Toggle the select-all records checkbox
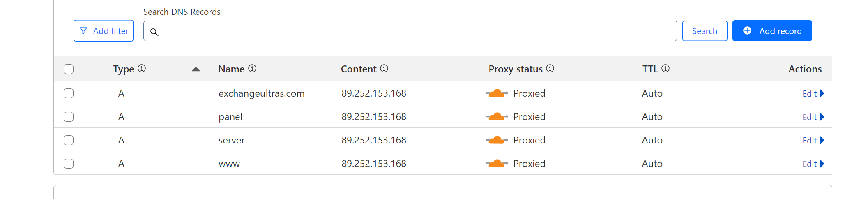 (69, 69)
